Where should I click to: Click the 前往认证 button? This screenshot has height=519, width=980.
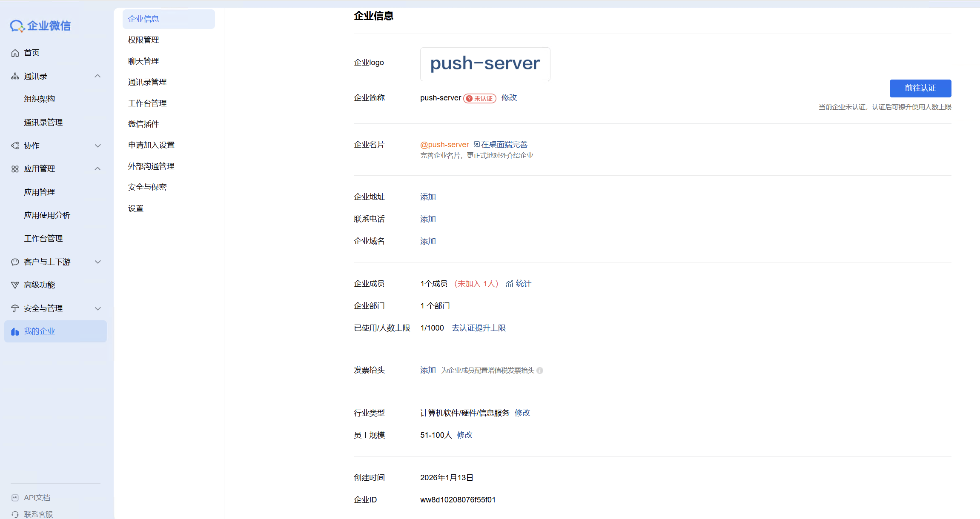click(920, 88)
